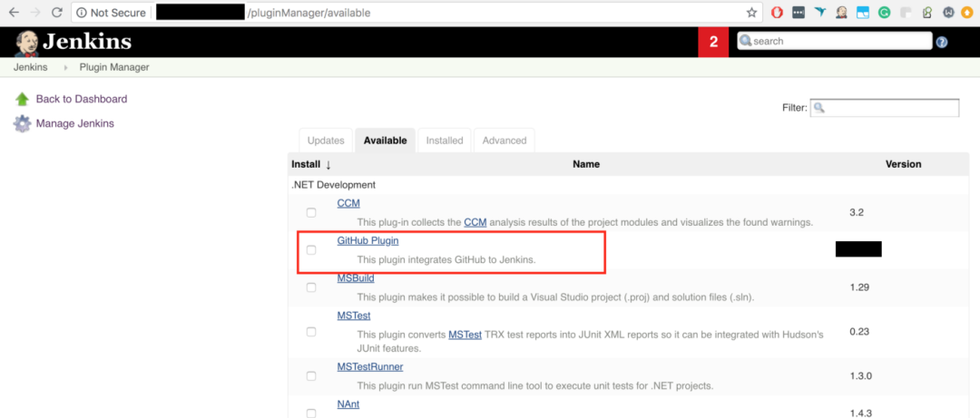Click the browser back arrow
Screen dimensions: 980x418
[x=14, y=13]
